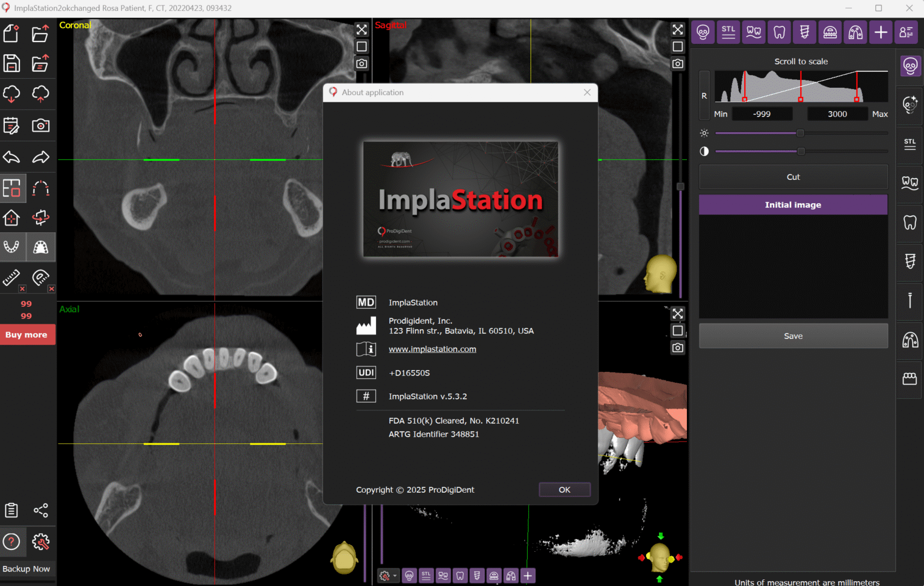Viewport: 924px width, 586px height.
Task: Toggle the upper jaw palate view
Action: pyautogui.click(x=40, y=247)
